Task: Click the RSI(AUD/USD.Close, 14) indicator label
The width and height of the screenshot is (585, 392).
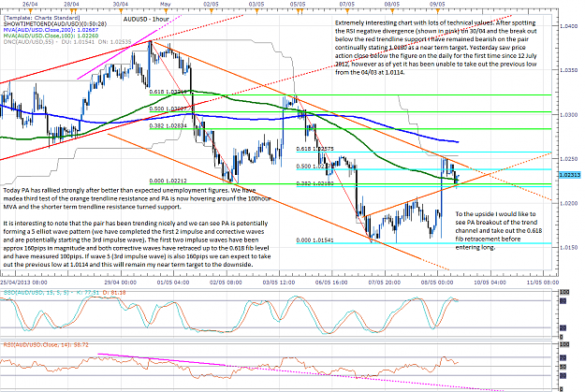Action: click(46, 345)
